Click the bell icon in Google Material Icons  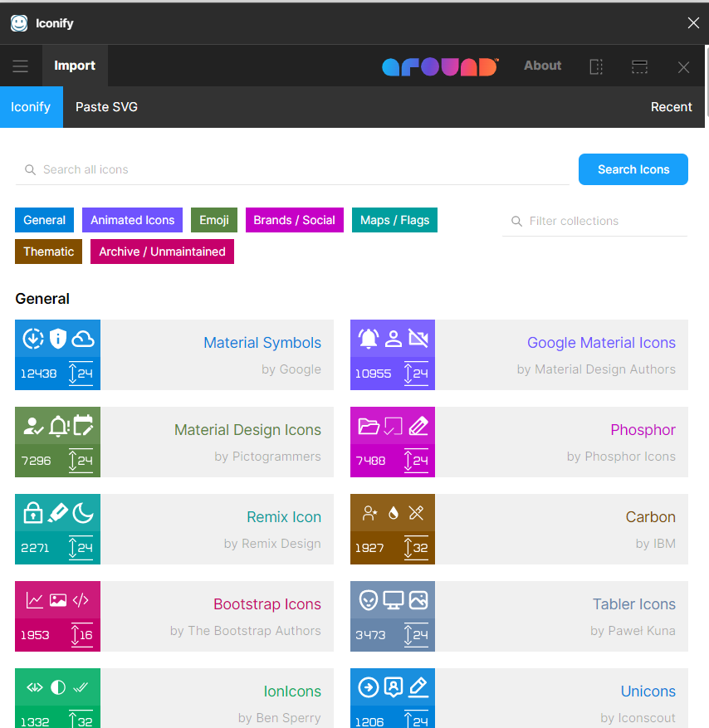pos(368,339)
